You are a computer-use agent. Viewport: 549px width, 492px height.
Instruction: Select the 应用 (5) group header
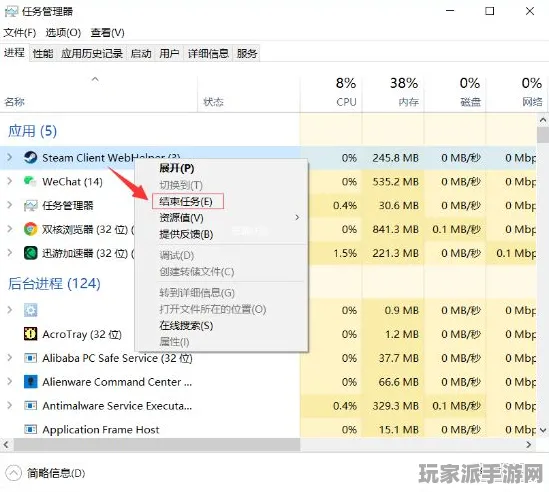pos(32,131)
